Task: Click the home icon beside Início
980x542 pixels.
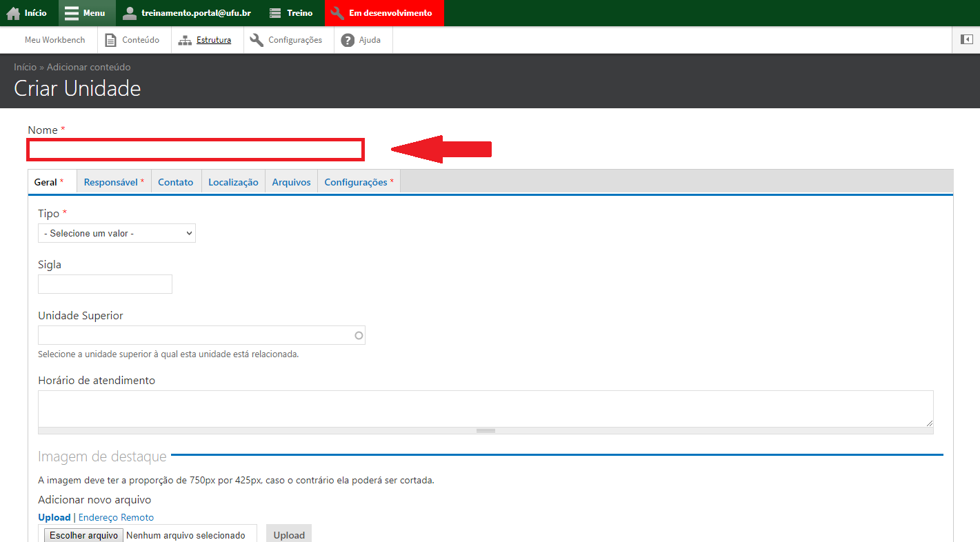Action: click(x=13, y=13)
